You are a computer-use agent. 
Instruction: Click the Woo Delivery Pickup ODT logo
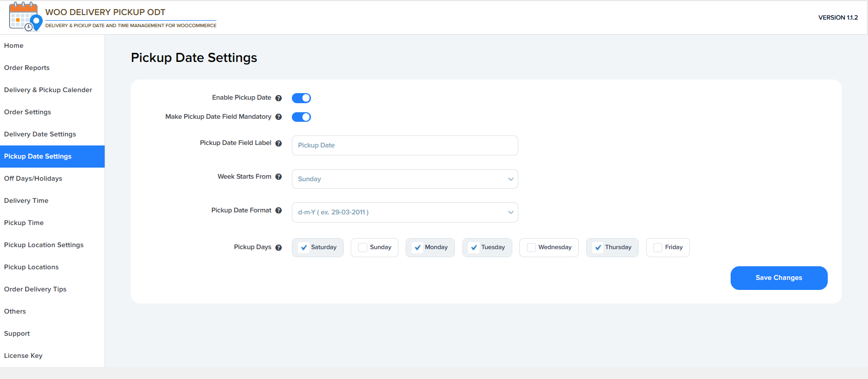point(25,17)
